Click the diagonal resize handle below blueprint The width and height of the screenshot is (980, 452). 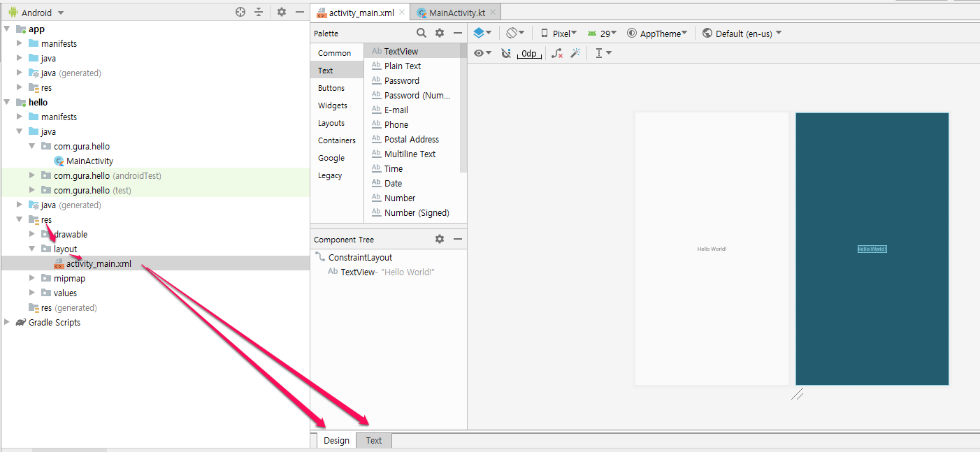click(x=798, y=395)
